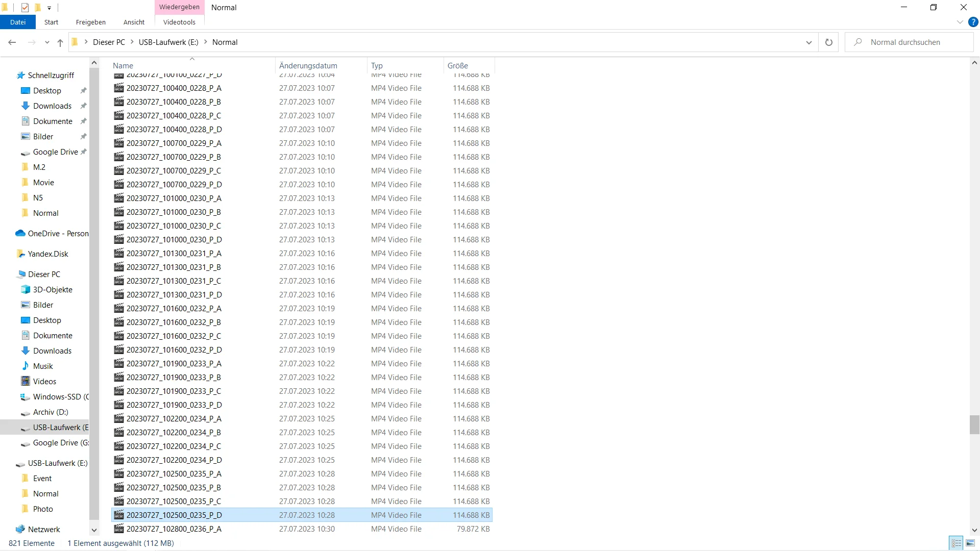The width and height of the screenshot is (980, 551).
Task: Sort files by the Typ column
Action: click(x=405, y=65)
